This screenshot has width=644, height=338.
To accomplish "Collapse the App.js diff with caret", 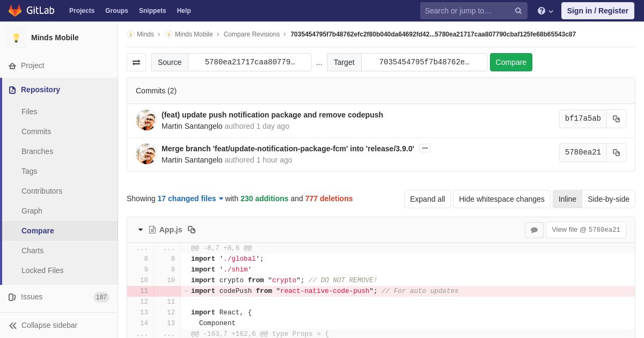I will click(x=141, y=230).
